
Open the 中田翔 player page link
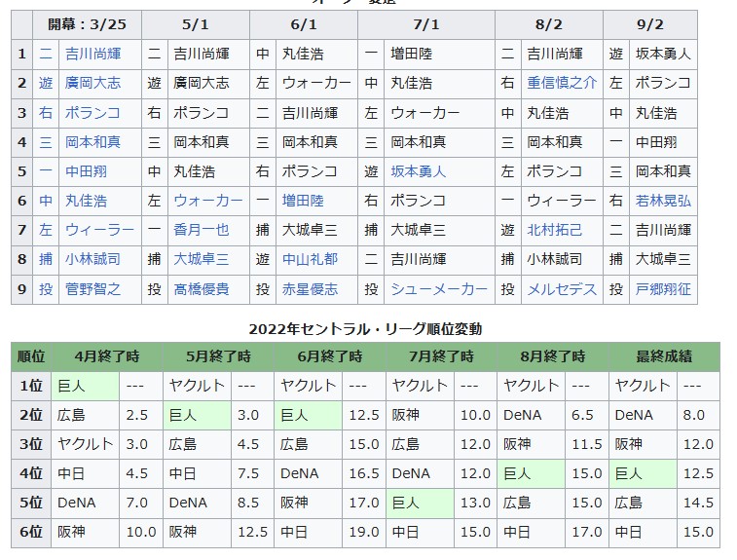[x=86, y=171]
